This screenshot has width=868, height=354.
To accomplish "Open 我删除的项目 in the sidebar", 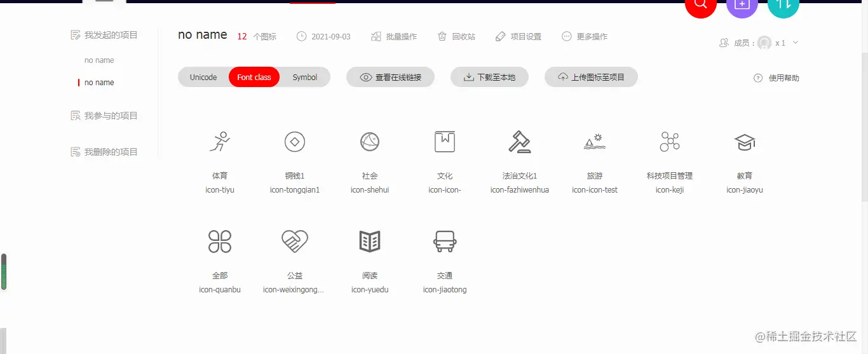I will 104,152.
